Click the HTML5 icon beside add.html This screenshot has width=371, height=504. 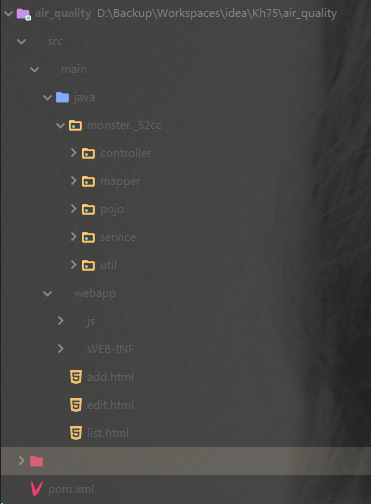click(76, 377)
